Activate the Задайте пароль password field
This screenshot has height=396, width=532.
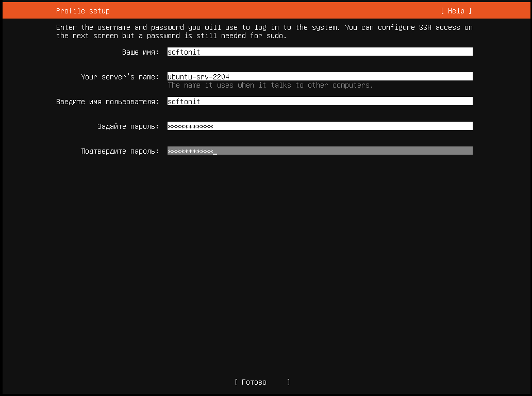coord(320,126)
